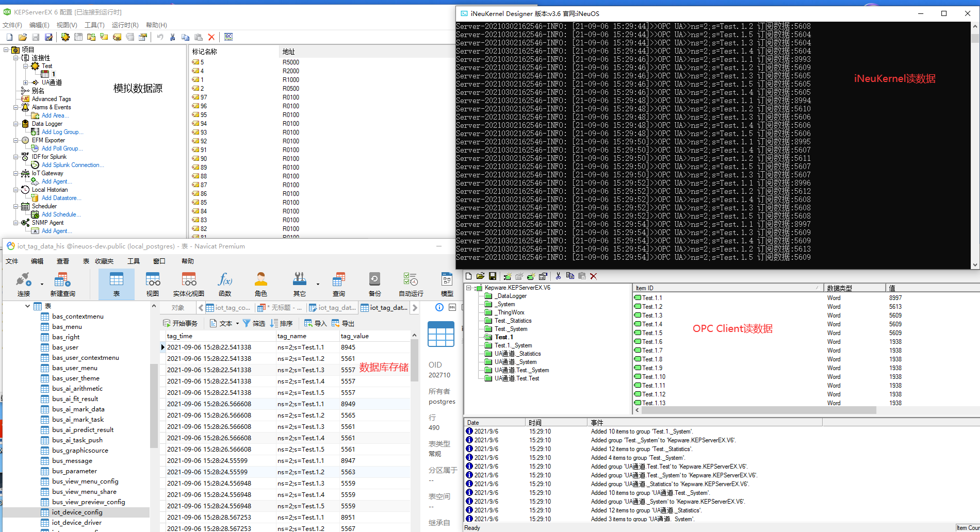This screenshot has width=980, height=532.
Task: Click the Quick Client (QC) icon in KEPServerEX
Action: point(228,37)
